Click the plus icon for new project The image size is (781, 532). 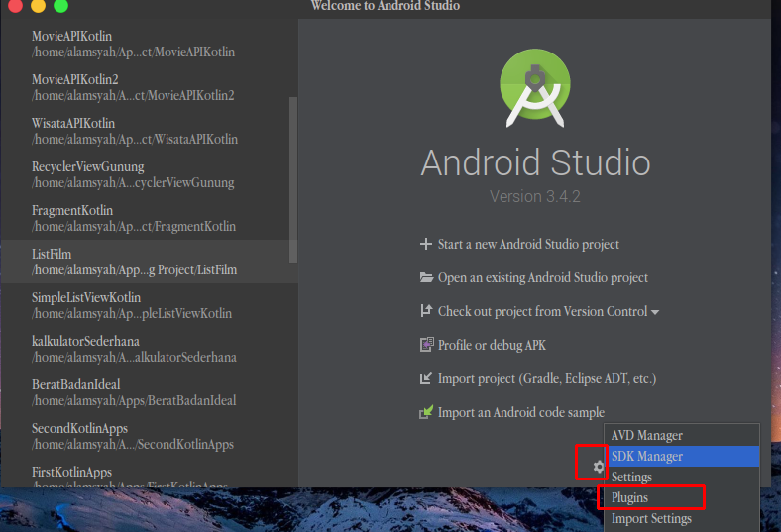426,244
